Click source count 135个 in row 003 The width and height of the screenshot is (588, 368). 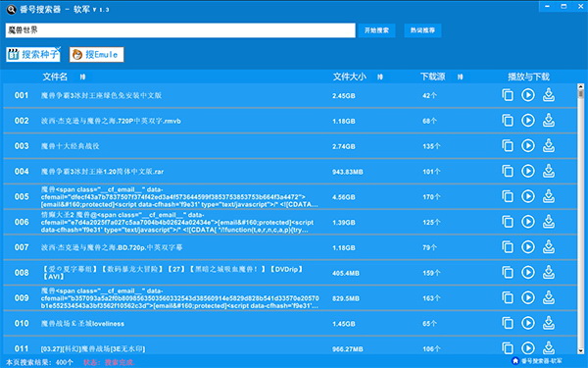tap(431, 146)
